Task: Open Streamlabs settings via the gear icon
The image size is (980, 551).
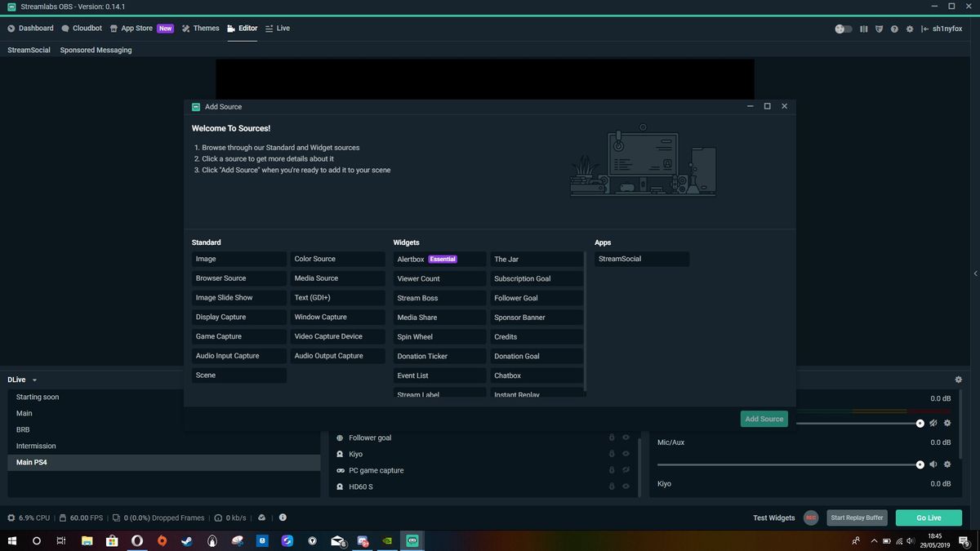Action: 909,29
